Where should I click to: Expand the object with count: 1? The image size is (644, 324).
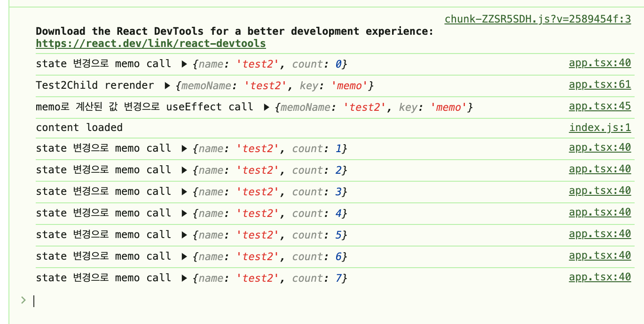pyautogui.click(x=185, y=148)
